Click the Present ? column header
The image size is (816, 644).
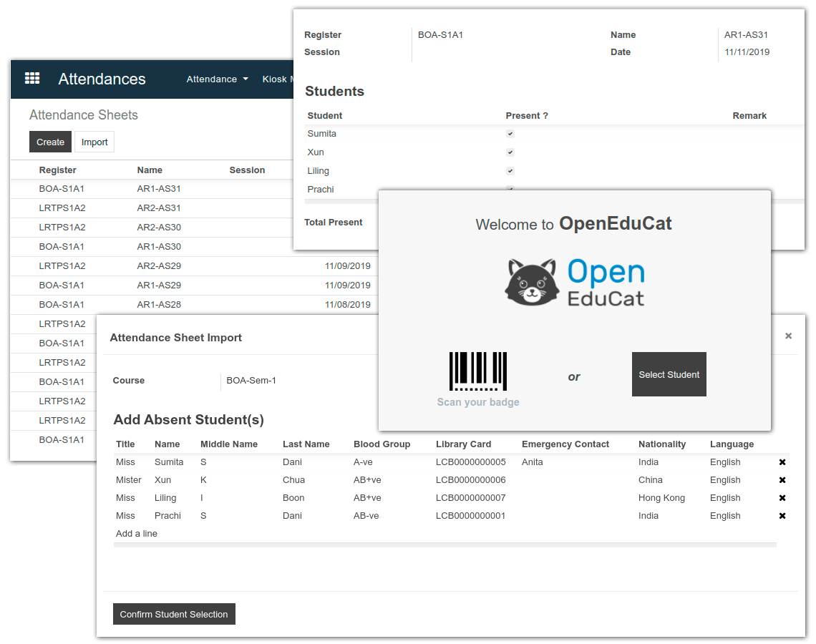(527, 115)
